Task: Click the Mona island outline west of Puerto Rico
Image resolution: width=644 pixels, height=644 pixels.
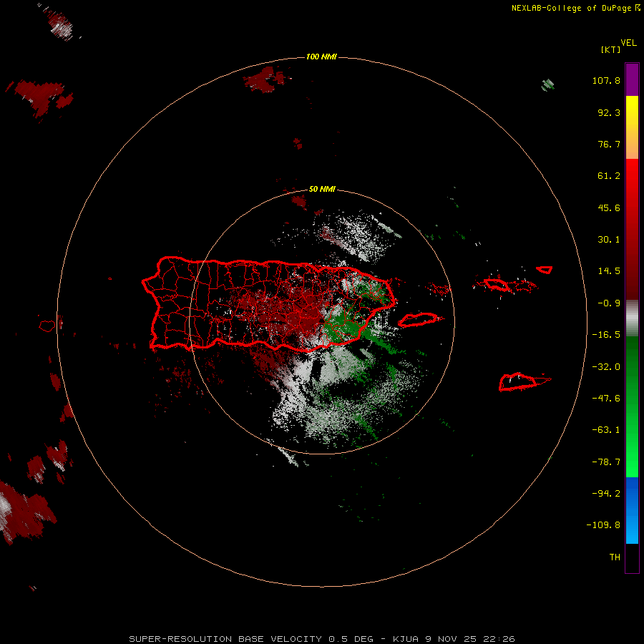Action: tap(47, 326)
